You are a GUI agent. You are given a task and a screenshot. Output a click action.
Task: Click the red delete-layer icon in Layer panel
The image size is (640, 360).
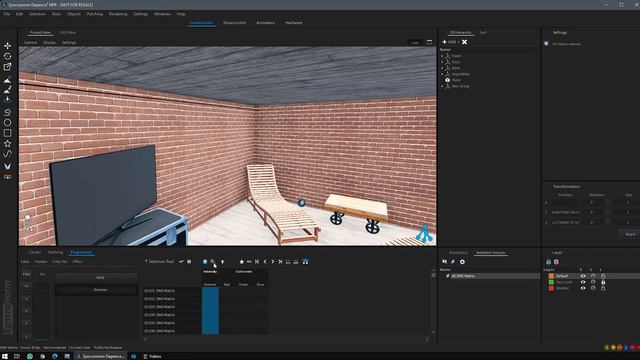(556, 262)
